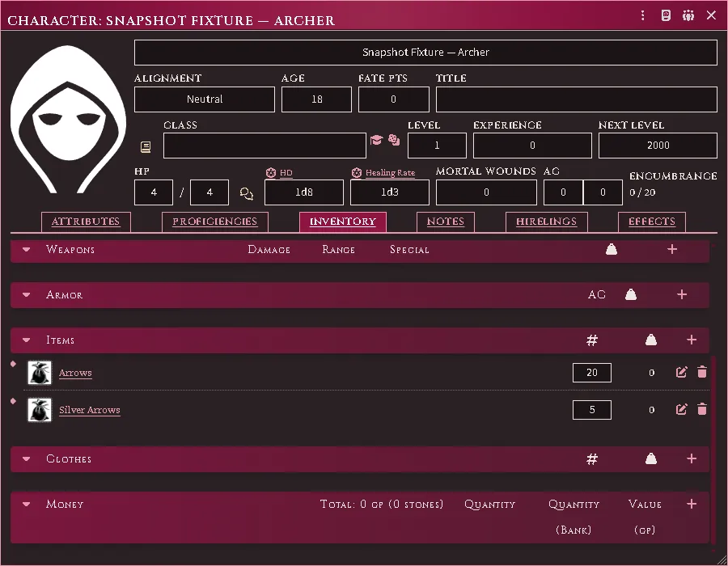Delete the Silver Arrows item
The height and width of the screenshot is (566, 728).
702,409
